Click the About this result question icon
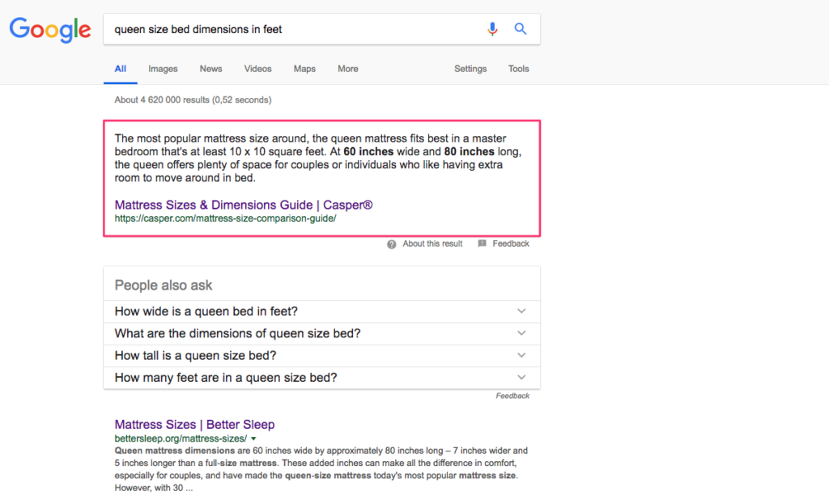Screen dimensions: 829x504 (x=392, y=244)
